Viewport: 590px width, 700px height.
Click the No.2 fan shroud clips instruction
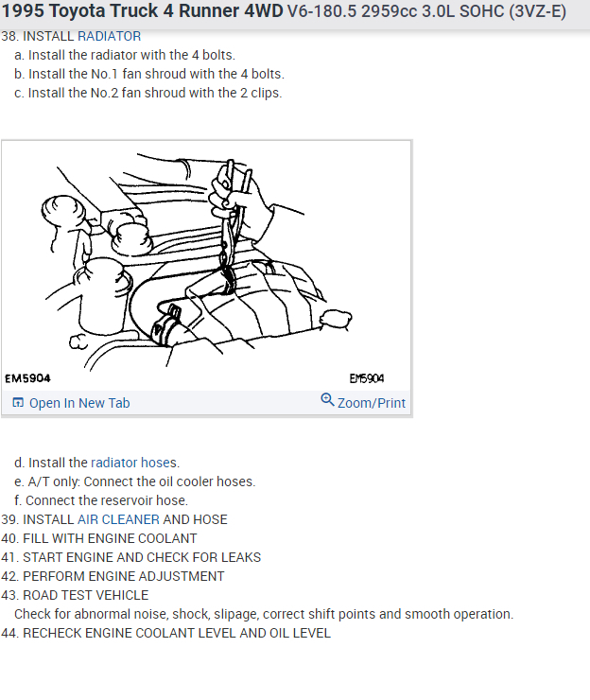(148, 93)
